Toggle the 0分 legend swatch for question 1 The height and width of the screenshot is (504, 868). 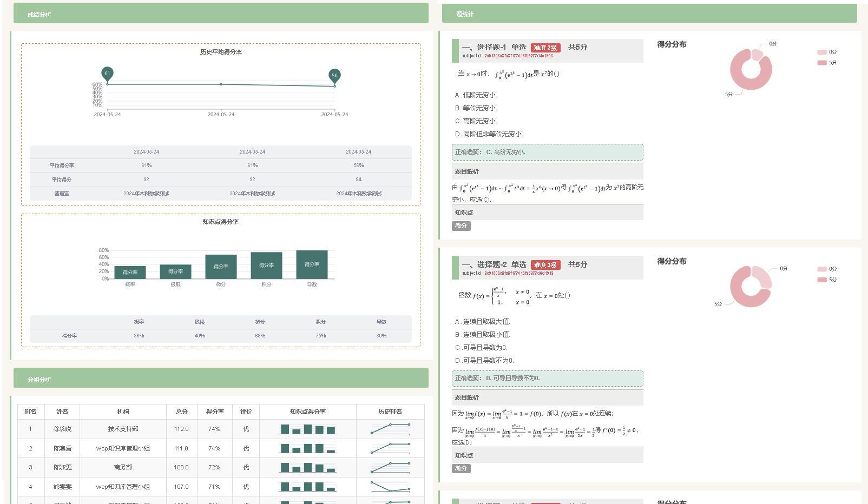click(x=822, y=52)
